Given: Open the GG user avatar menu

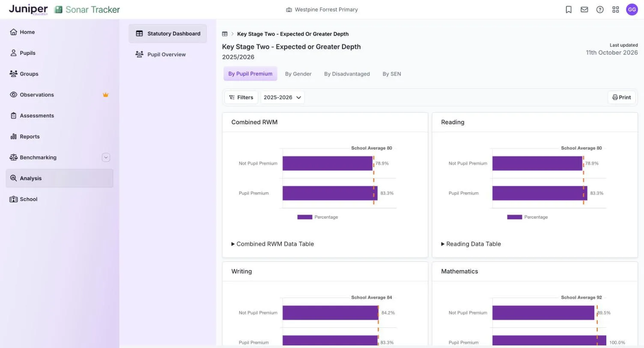Looking at the screenshot, I should pyautogui.click(x=632, y=9).
